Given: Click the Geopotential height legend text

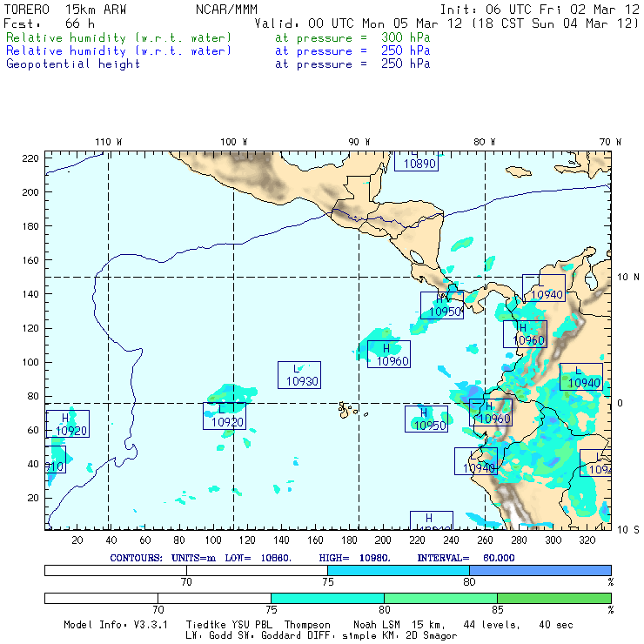Looking at the screenshot, I should coord(73,64).
